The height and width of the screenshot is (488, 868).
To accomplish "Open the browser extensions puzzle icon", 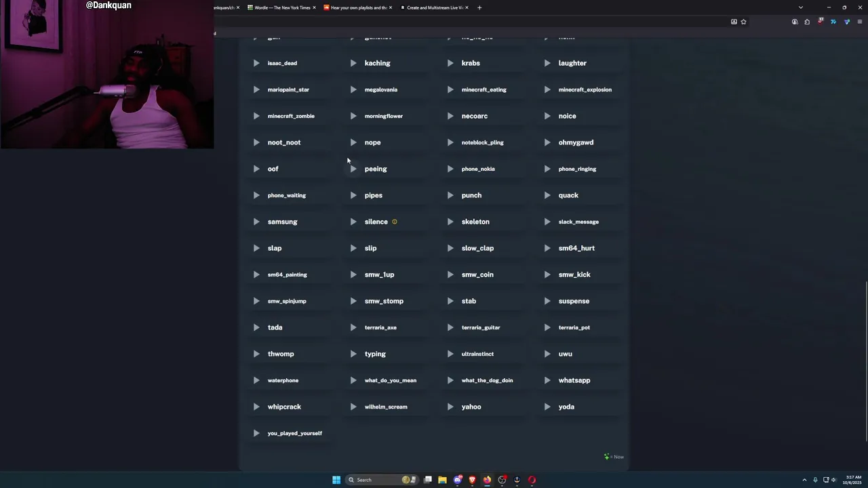I will coord(807,22).
